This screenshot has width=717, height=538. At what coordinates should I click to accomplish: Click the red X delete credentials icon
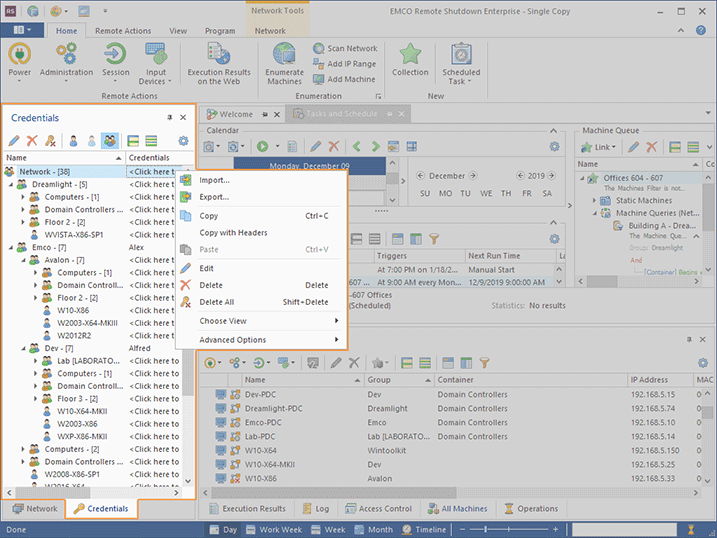coord(32,141)
